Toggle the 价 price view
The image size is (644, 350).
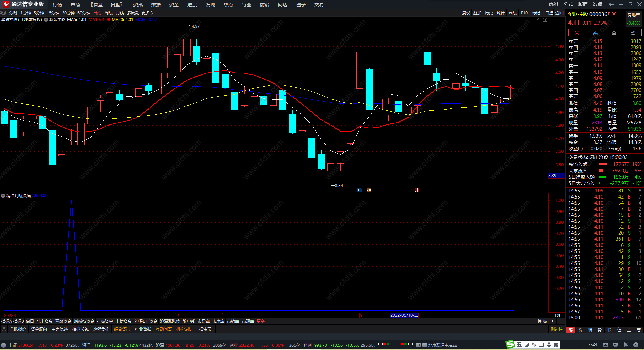[580, 330]
